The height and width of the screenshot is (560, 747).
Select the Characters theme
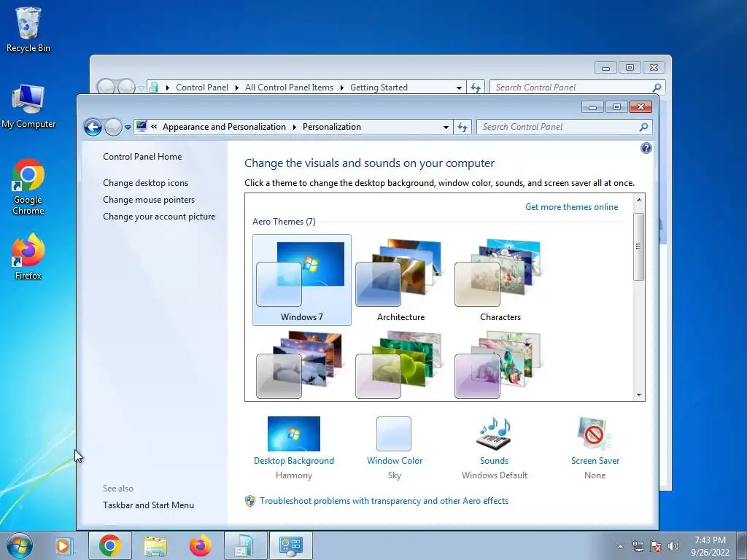[500, 280]
